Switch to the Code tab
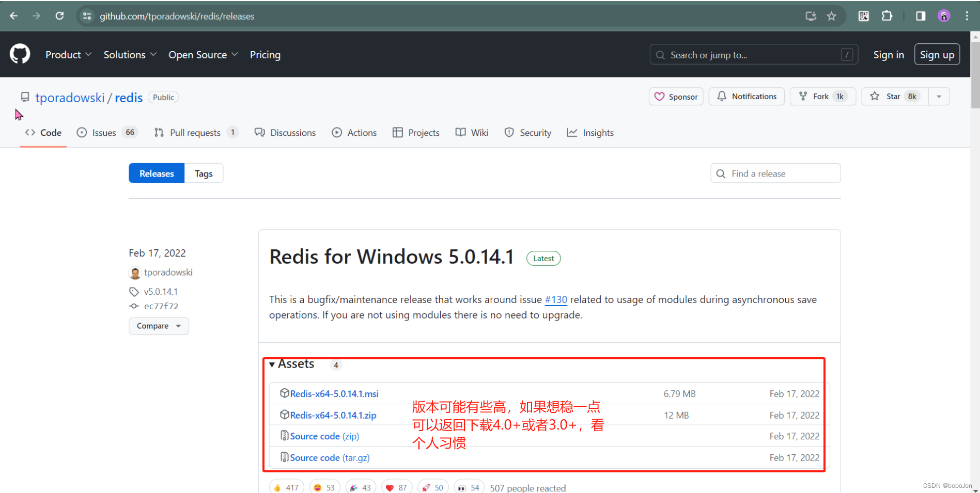The width and height of the screenshot is (980, 493). click(43, 133)
